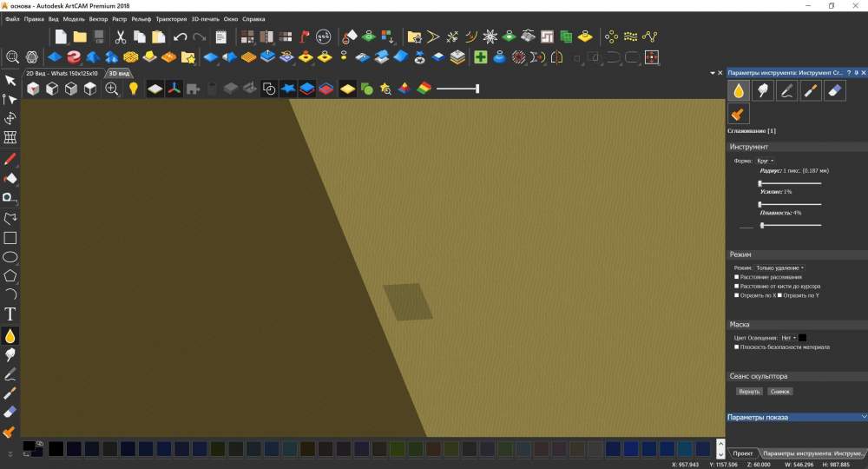
Task: Click the eraser sculpting tool in the panel
Action: pyautogui.click(x=832, y=89)
